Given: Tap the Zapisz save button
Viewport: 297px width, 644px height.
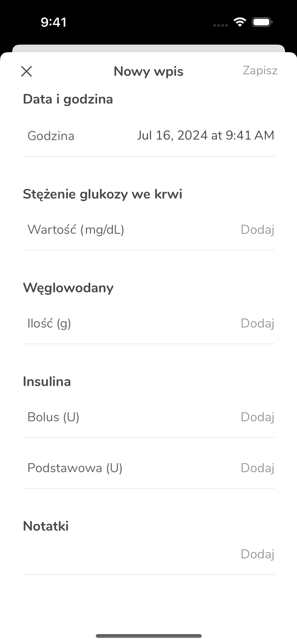Looking at the screenshot, I should pyautogui.click(x=260, y=71).
